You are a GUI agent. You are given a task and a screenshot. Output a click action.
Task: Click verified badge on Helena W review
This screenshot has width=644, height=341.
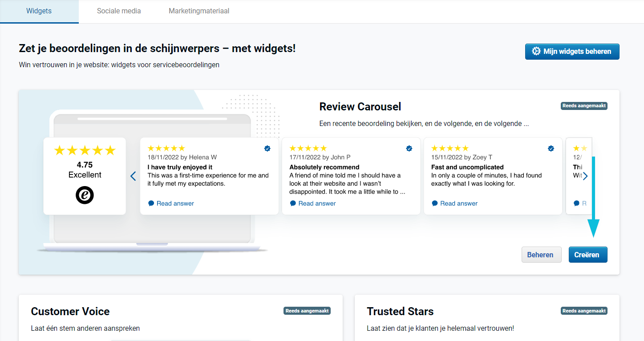[x=267, y=149]
